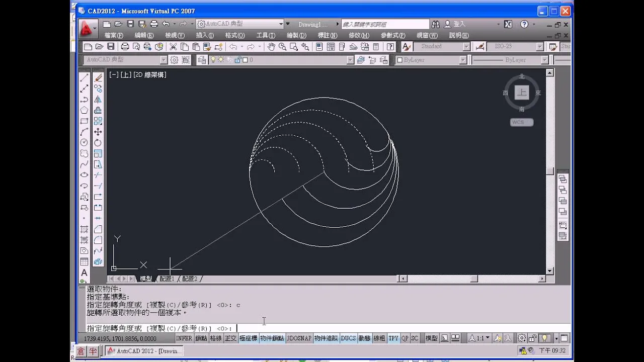
Task: Select the Trim modify tool
Action: click(98, 175)
